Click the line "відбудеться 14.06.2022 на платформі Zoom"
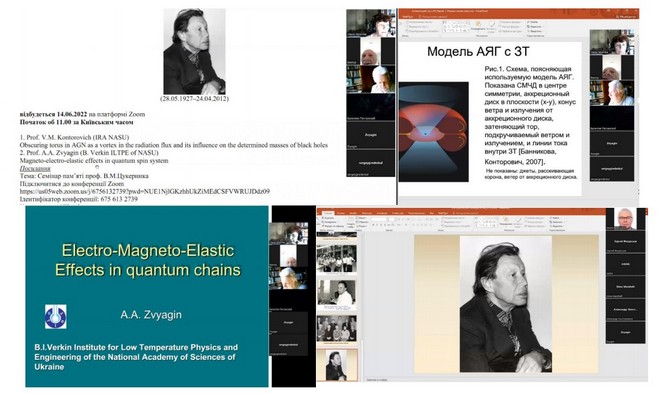660x394 pixels. pyautogui.click(x=82, y=114)
